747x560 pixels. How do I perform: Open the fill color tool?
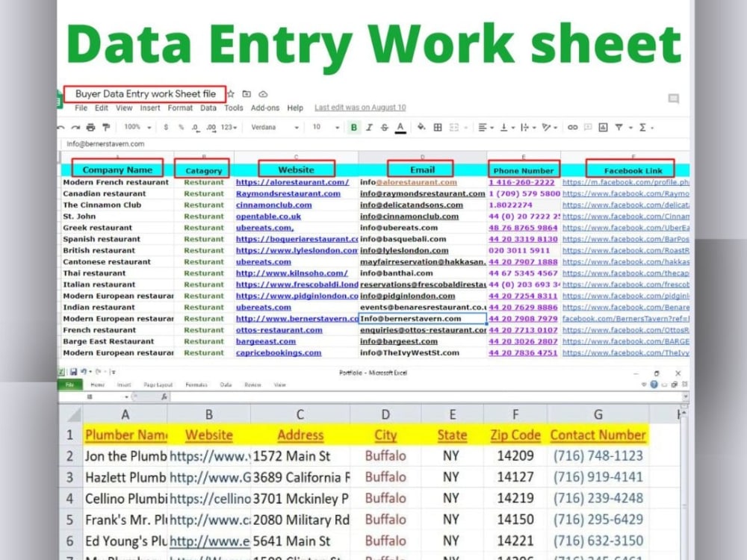(421, 127)
